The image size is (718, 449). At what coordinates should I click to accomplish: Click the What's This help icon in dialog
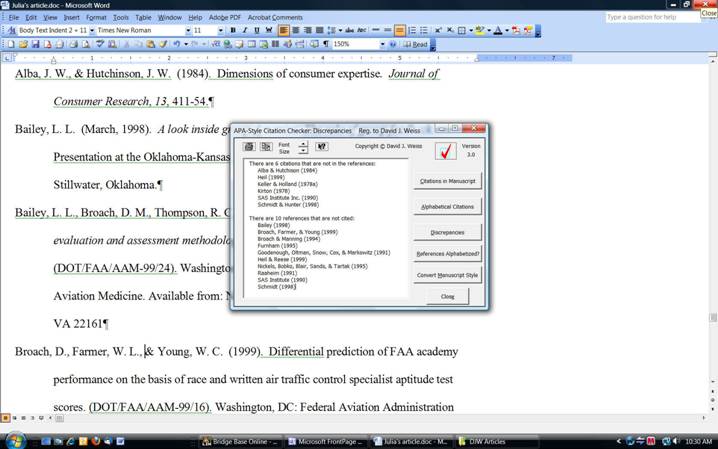322,146
